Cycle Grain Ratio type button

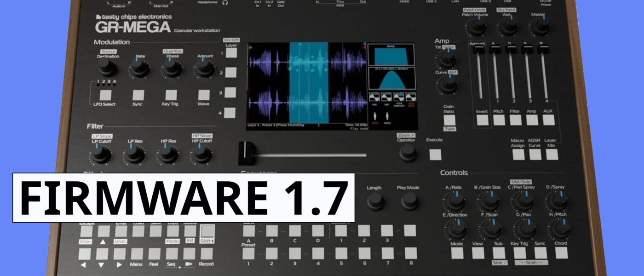[x=449, y=120]
